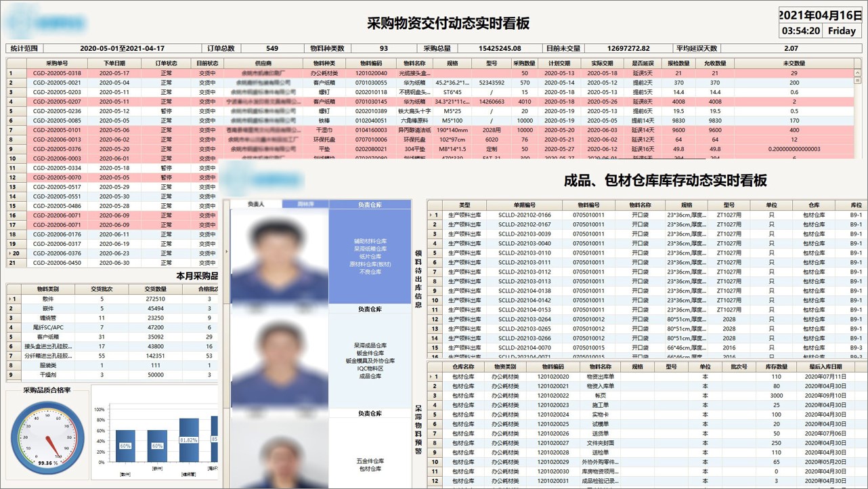Select document SCLLD-202103-0264 in pickup list
The width and height of the screenshot is (868, 489).
[x=525, y=320]
